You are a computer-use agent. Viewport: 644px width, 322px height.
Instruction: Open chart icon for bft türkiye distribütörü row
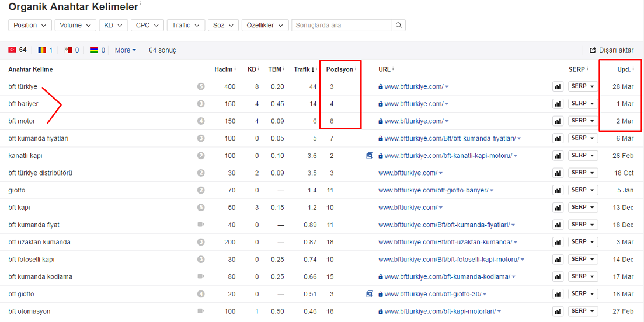(x=558, y=173)
